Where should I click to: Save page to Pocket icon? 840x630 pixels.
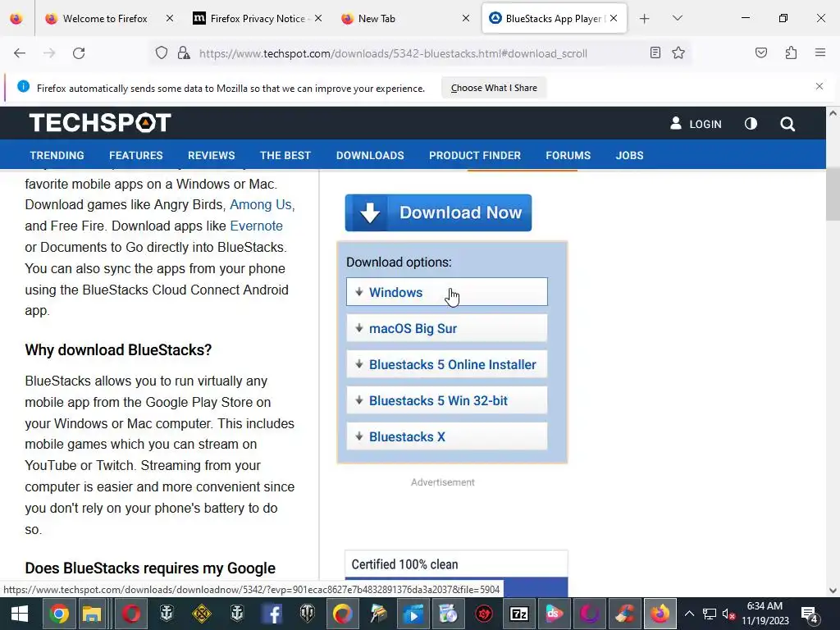tap(761, 52)
